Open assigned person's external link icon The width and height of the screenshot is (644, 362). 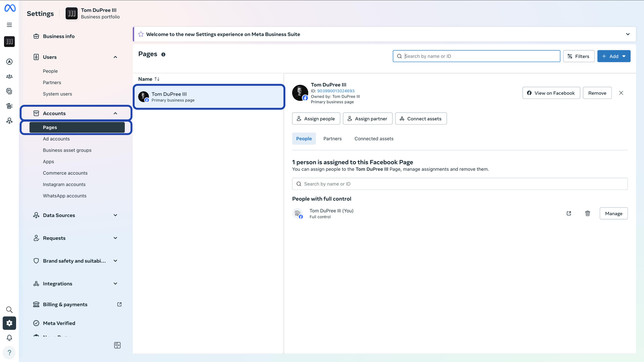(x=569, y=213)
